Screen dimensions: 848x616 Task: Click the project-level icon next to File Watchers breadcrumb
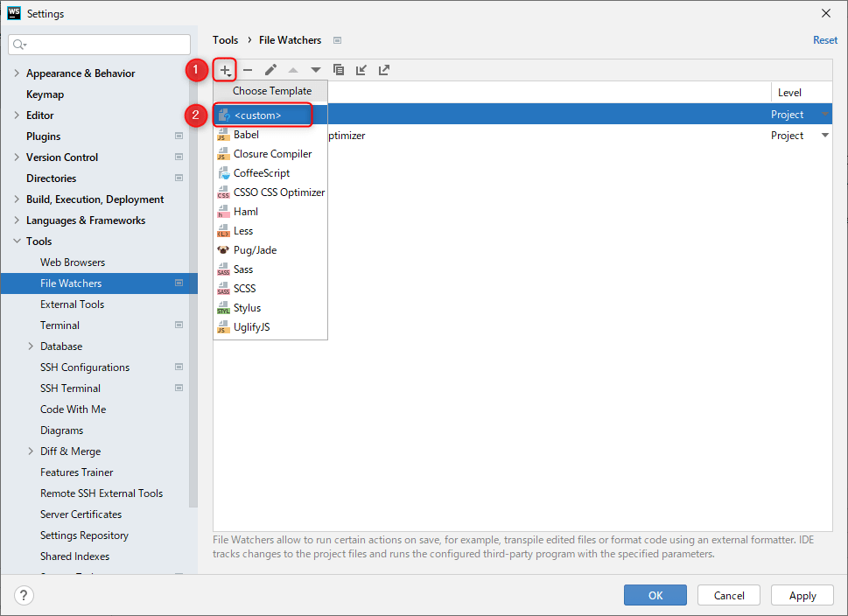pos(338,40)
